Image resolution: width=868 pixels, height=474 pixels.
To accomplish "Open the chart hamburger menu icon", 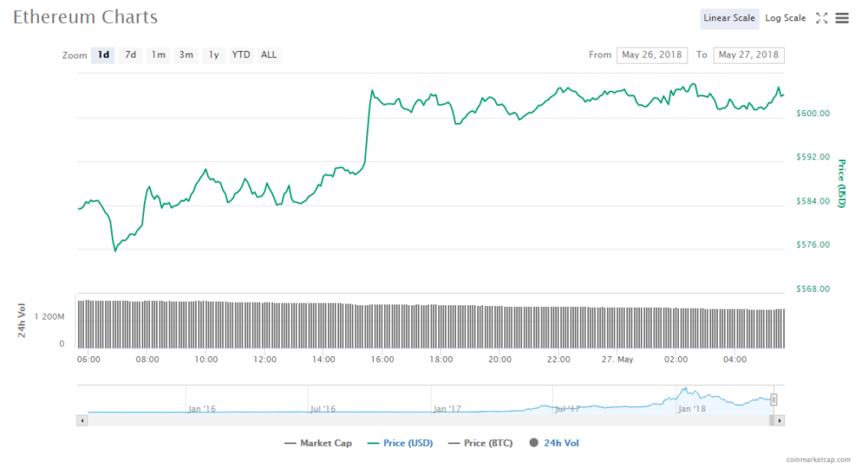I will tap(842, 18).
